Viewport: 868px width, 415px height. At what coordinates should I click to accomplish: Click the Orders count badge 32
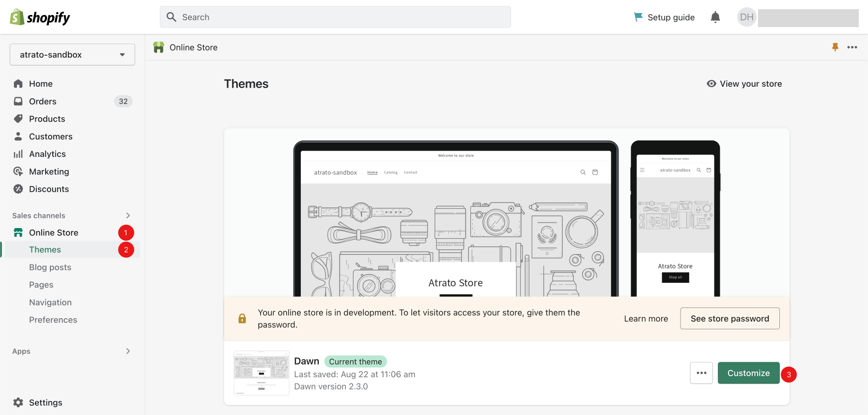pyautogui.click(x=124, y=101)
